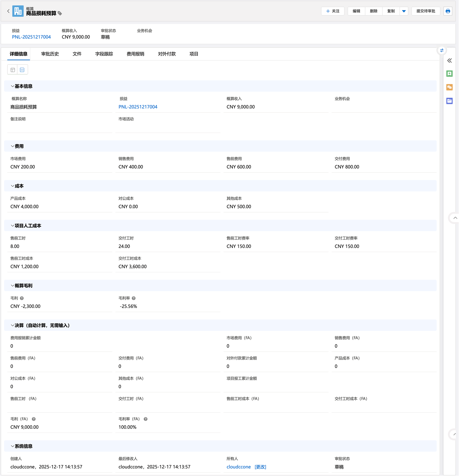Click the 提交待审批 button
The width and height of the screenshot is (459, 476).
426,11
